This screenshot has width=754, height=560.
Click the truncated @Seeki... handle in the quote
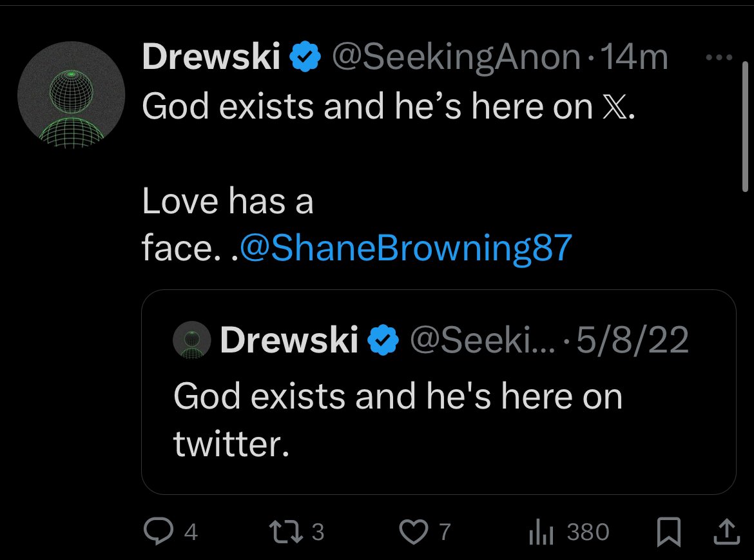pos(481,340)
